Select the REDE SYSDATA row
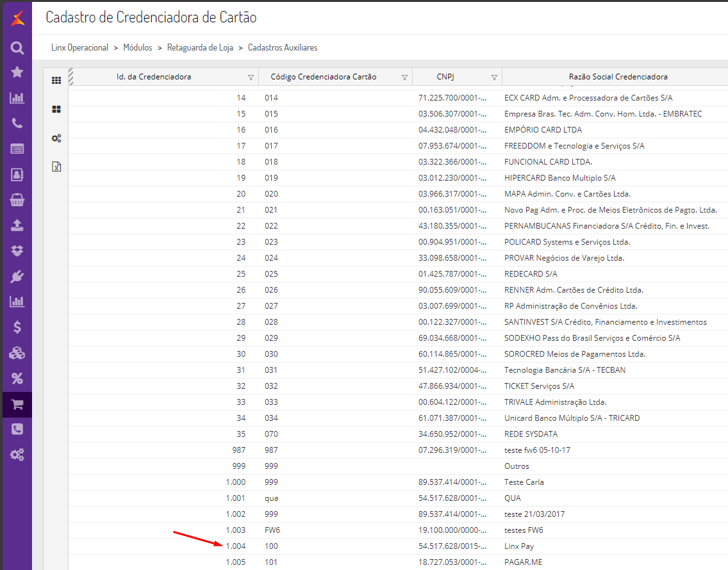The image size is (728, 570). 398,434
